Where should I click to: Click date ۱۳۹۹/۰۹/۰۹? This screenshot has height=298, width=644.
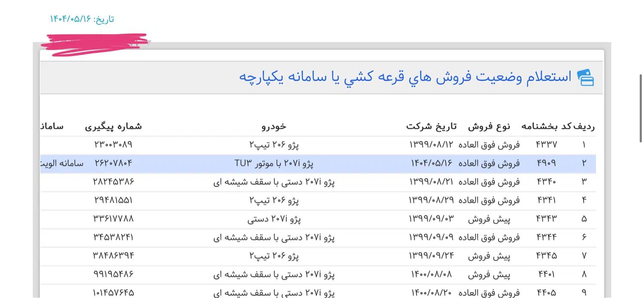tap(431, 237)
